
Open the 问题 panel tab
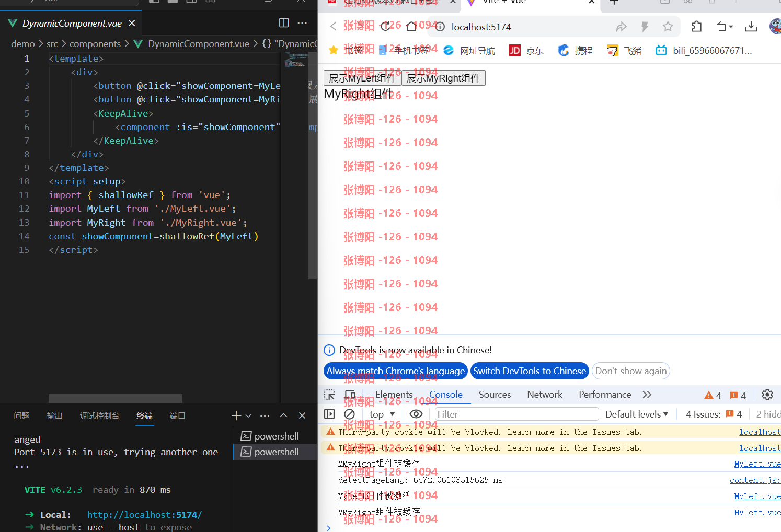tap(22, 415)
